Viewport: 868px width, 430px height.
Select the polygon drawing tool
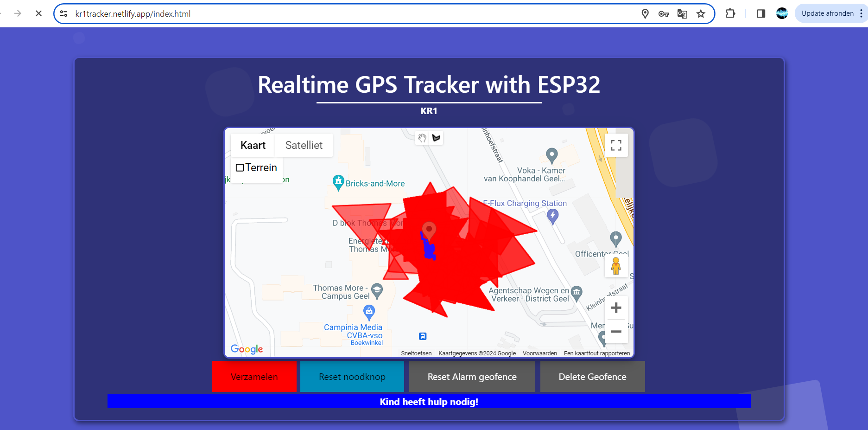[436, 138]
